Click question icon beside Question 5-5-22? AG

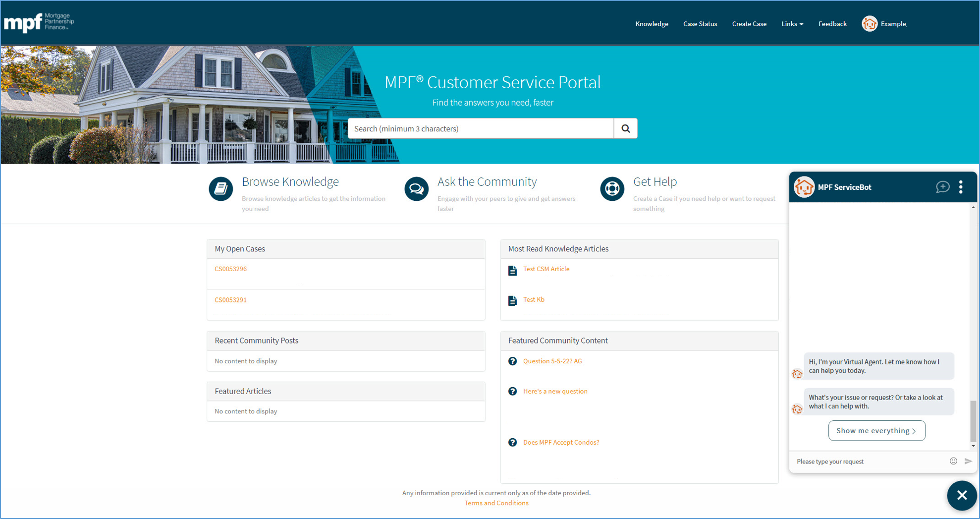(513, 361)
